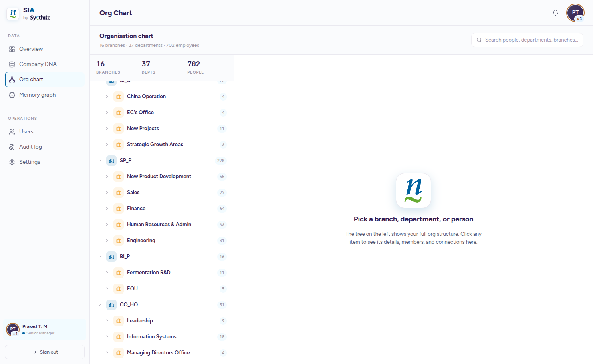Click the Company DNA database icon
593x364 pixels.
pyautogui.click(x=12, y=64)
